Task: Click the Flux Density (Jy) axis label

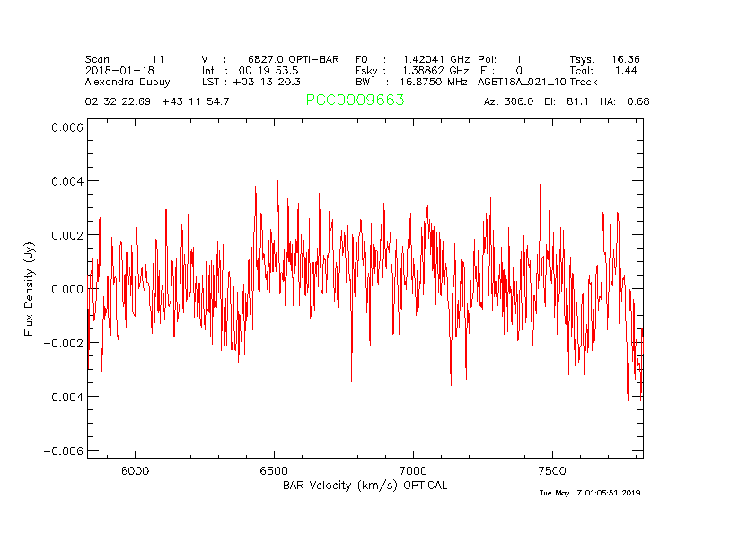Action: point(30,289)
